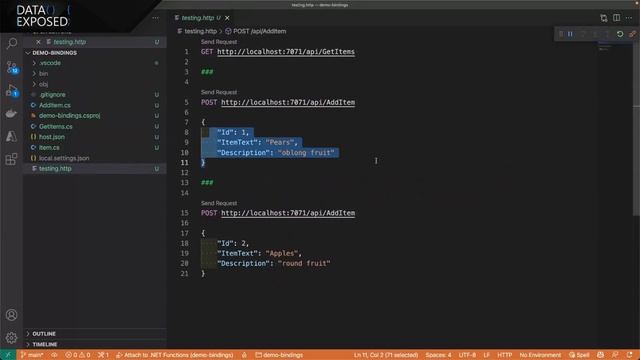The width and height of the screenshot is (640, 360).
Task: Click the Ln 11, Col 2 cursor position
Action: [x=386, y=355]
